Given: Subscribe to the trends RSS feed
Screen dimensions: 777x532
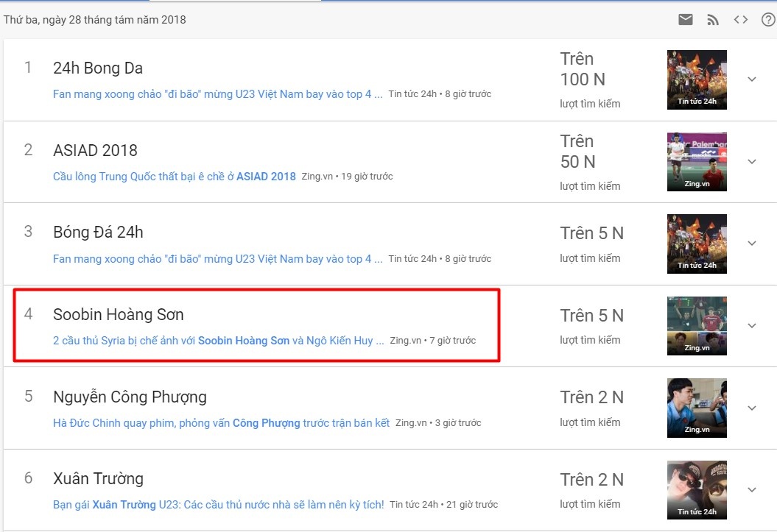Looking at the screenshot, I should point(713,19).
